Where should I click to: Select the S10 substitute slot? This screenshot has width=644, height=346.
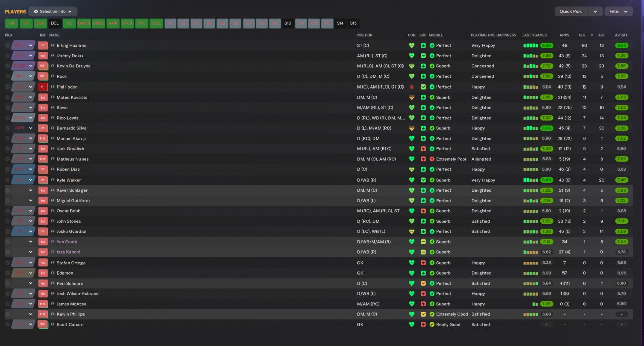coord(288,23)
